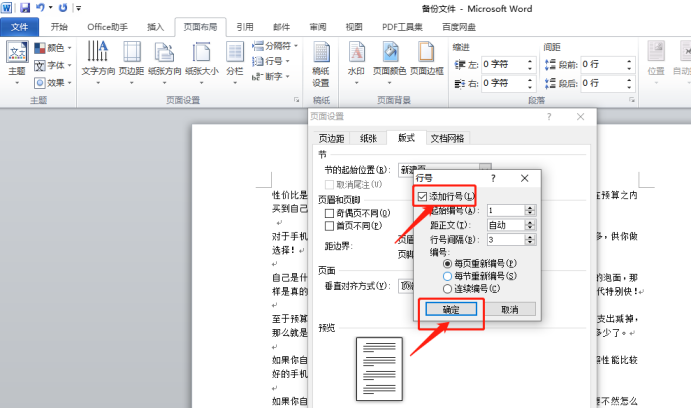Click help question mark in 页面设置 dialog
The width and height of the screenshot is (692, 409).
(549, 116)
